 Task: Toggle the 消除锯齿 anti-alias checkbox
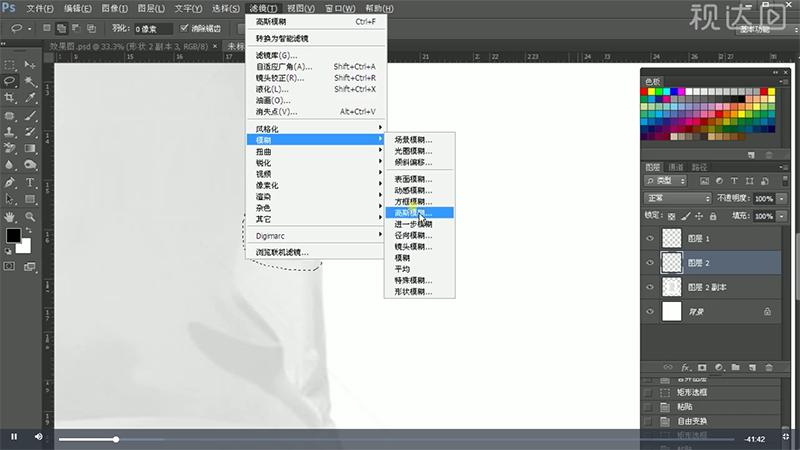[184, 28]
